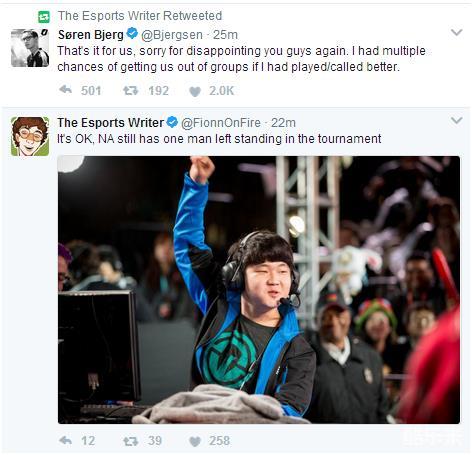Open the attached tournament photo
This screenshot has width=472, height=455.
point(259,290)
